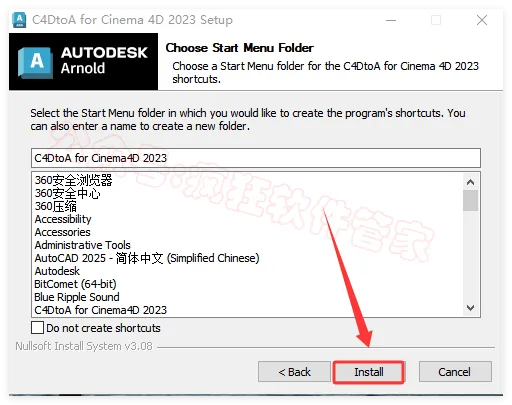Select AutoCAD 2025 Simplified Chinese folder
Screen dimensions: 512x405
pyautogui.click(x=147, y=258)
